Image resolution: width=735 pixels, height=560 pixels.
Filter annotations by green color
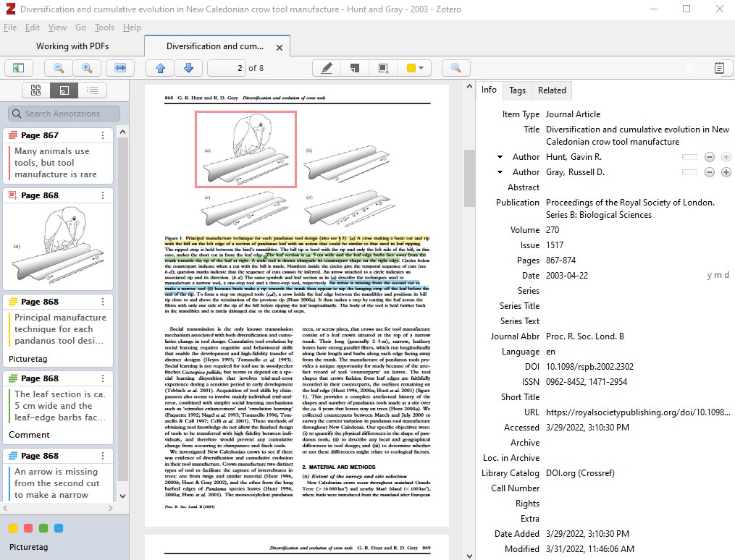(x=43, y=528)
